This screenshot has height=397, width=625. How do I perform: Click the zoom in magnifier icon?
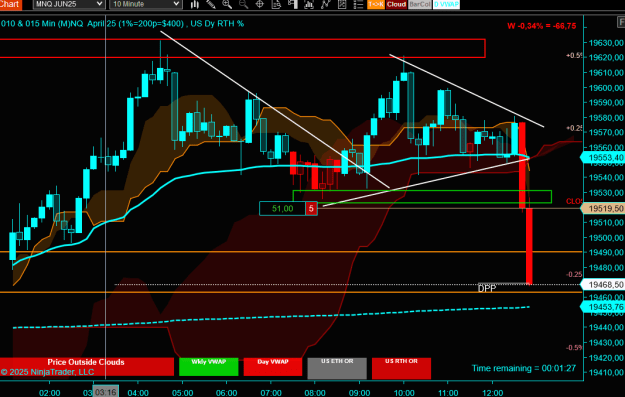pos(227,4)
